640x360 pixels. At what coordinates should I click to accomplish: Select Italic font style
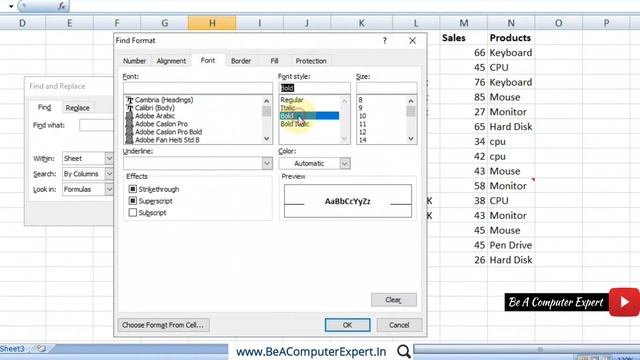tap(288, 108)
